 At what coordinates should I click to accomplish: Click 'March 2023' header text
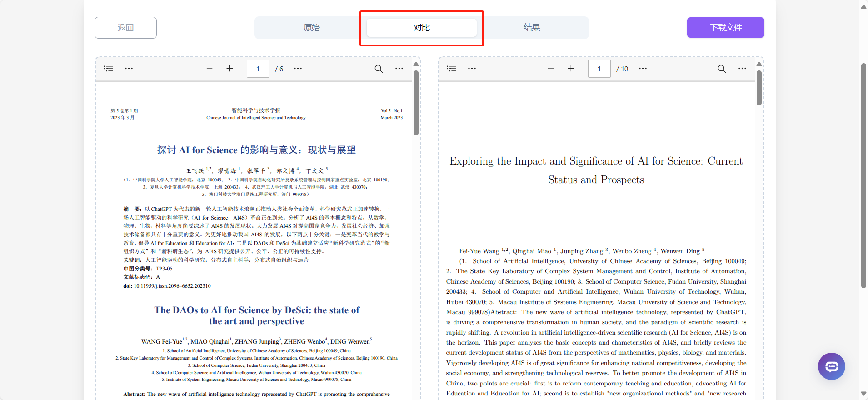[x=392, y=118]
